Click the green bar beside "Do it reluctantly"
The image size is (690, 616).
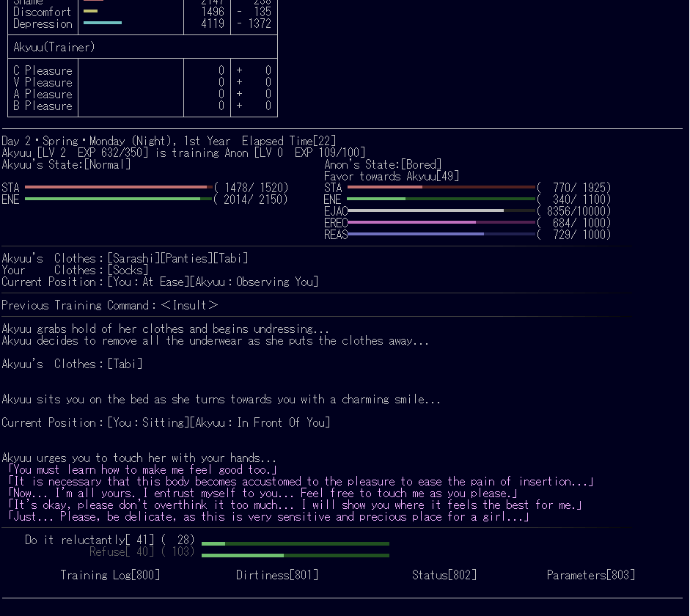[296, 544]
